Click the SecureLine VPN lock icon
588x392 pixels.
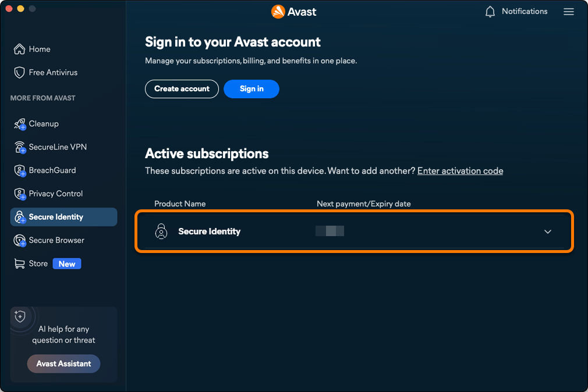pos(19,147)
